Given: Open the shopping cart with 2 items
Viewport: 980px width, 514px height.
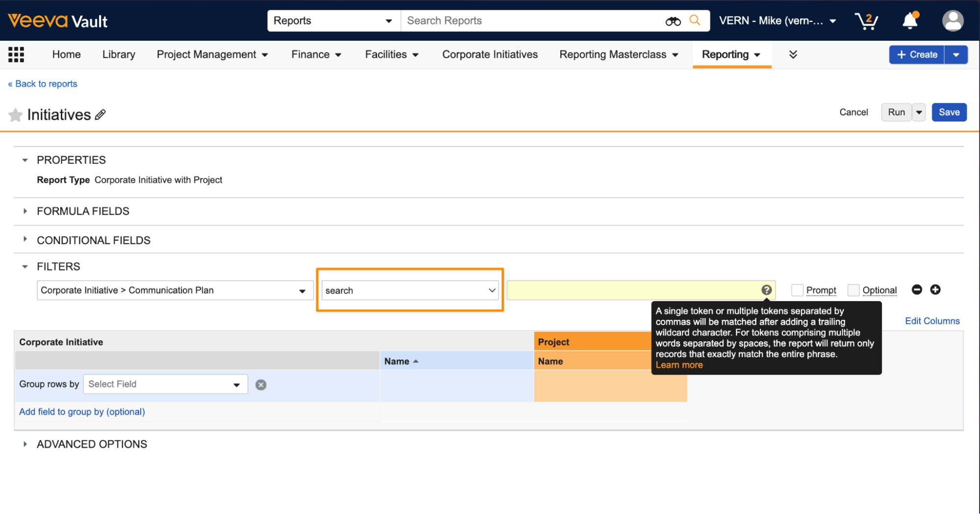Looking at the screenshot, I should coord(867,21).
